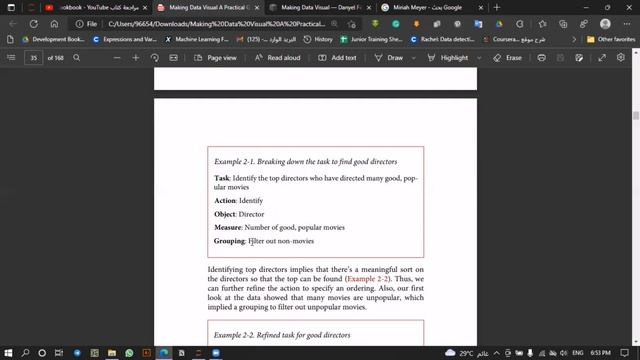Click the address bar file URL
Screen dimensions: 640x360
216,24
